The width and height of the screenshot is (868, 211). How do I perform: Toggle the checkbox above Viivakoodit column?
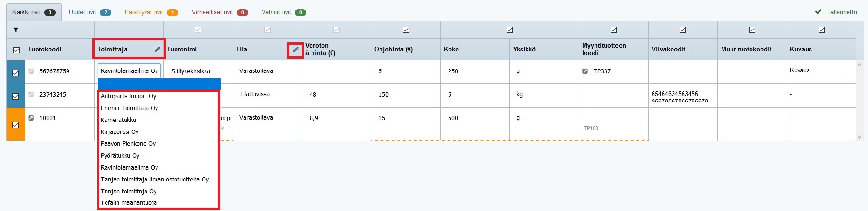pos(683,30)
